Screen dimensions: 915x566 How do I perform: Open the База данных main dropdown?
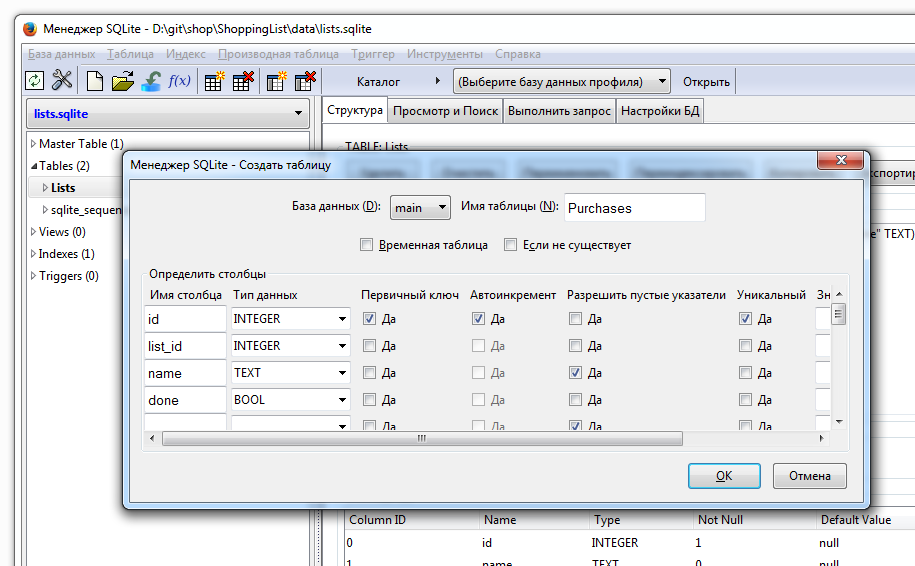(420, 208)
